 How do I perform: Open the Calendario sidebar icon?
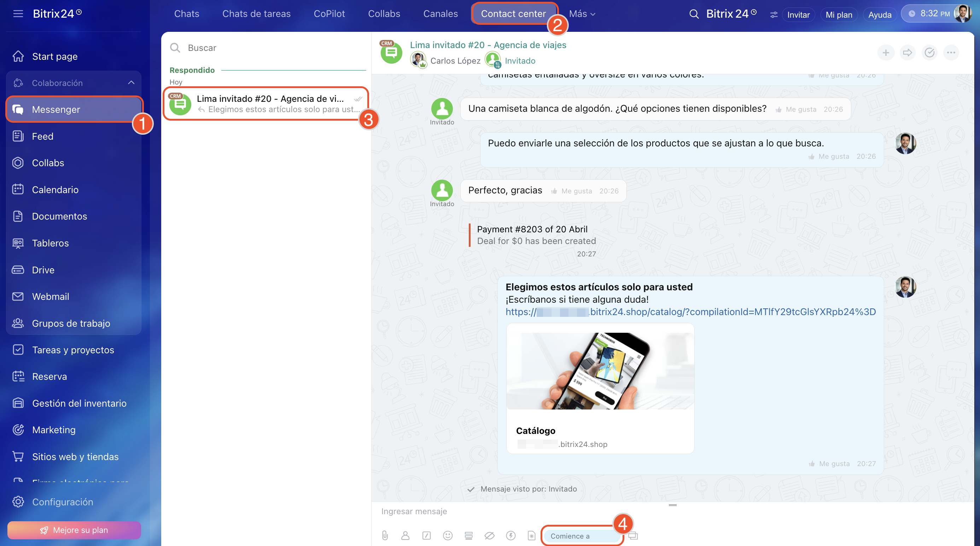[x=18, y=190]
